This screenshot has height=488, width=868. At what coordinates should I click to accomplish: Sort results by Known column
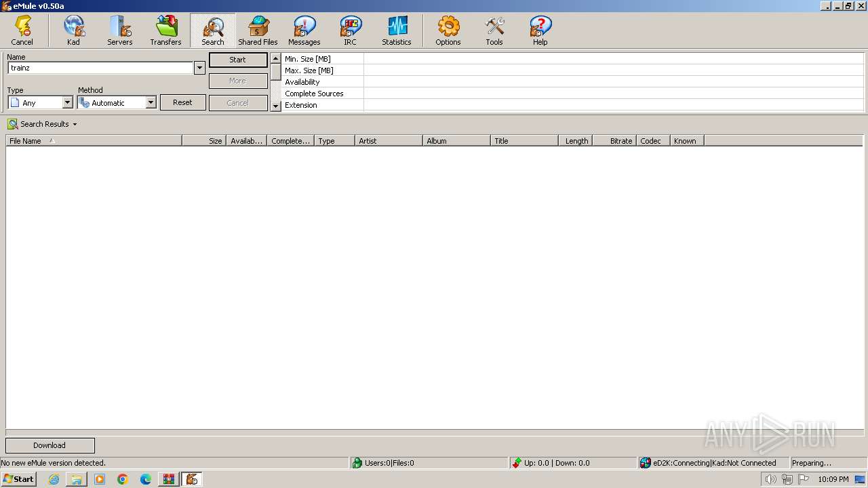coord(688,141)
